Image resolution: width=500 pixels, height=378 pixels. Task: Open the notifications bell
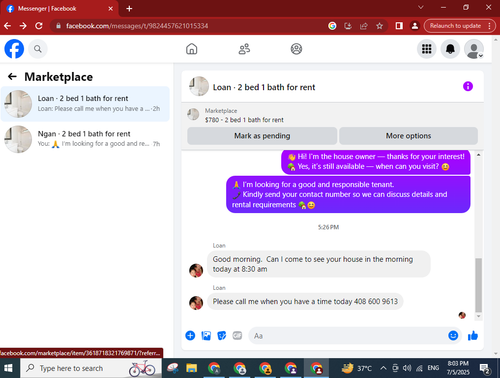(x=450, y=49)
